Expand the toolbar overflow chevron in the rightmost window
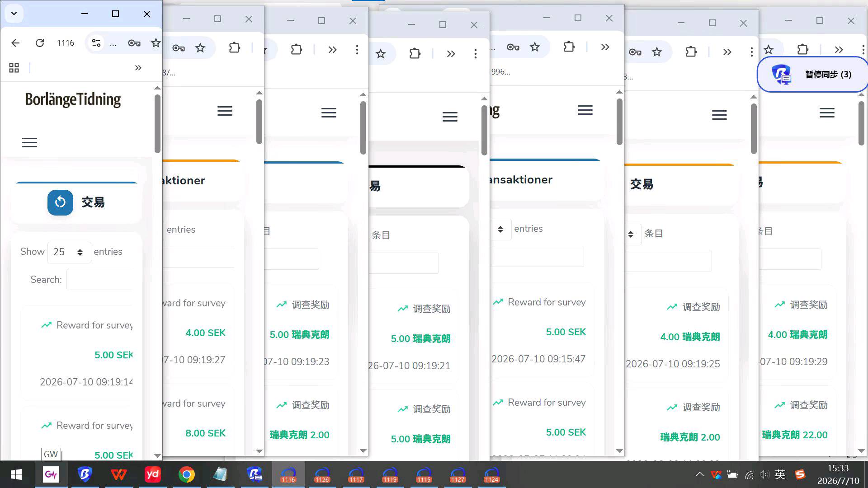The height and width of the screenshot is (488, 868). tap(839, 50)
